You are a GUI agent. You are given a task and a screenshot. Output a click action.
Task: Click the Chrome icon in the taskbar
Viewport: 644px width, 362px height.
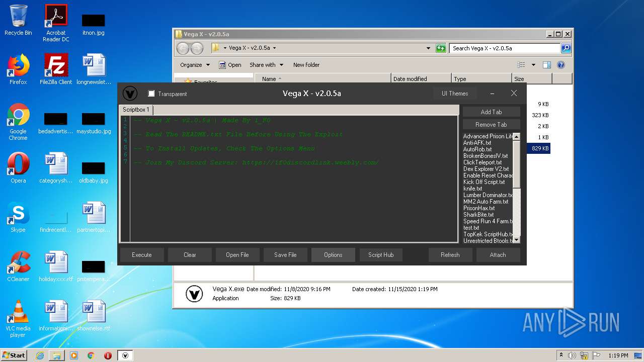point(91,355)
